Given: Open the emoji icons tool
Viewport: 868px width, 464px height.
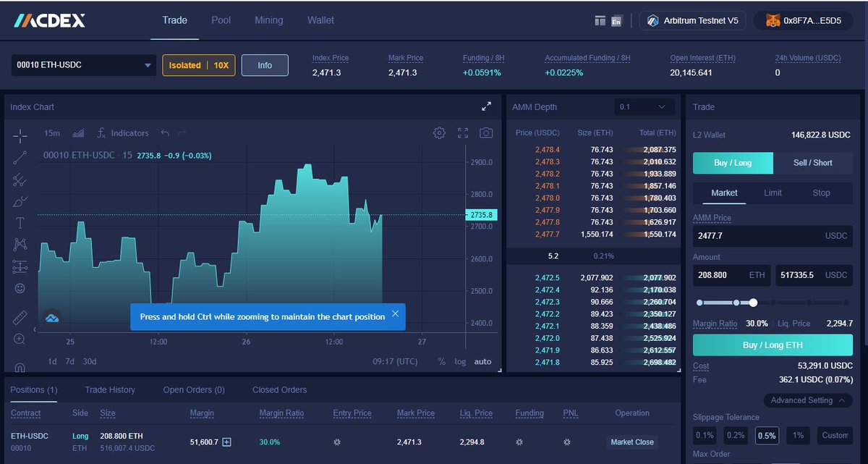Looking at the screenshot, I should [x=20, y=288].
